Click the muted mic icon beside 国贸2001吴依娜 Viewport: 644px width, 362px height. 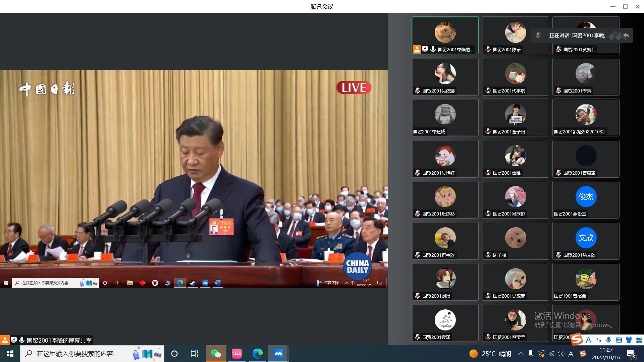418,91
